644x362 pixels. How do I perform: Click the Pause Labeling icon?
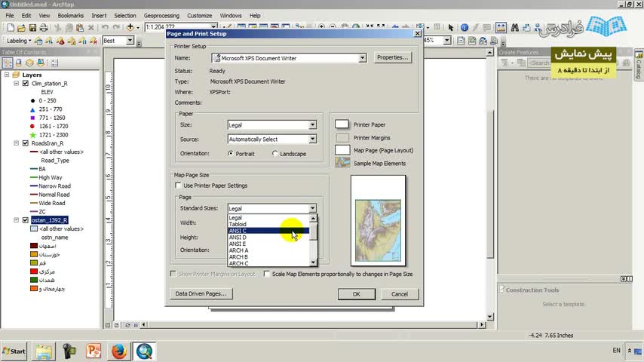tap(82, 41)
